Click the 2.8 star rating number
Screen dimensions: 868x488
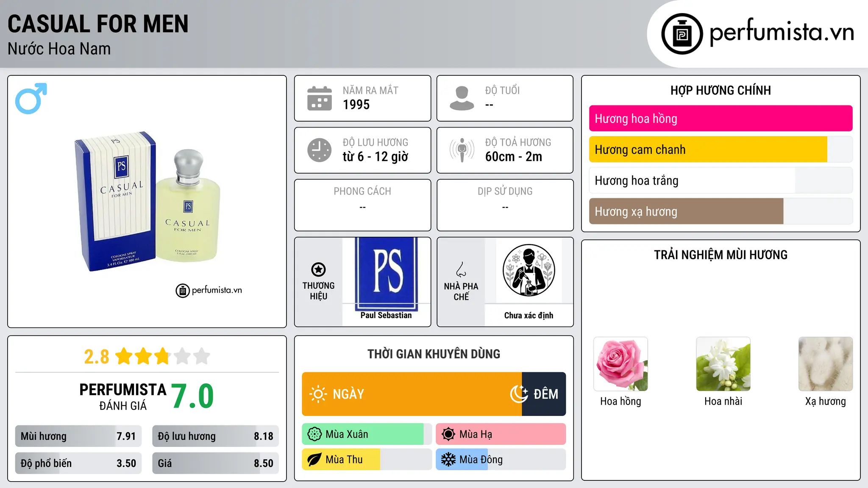97,357
